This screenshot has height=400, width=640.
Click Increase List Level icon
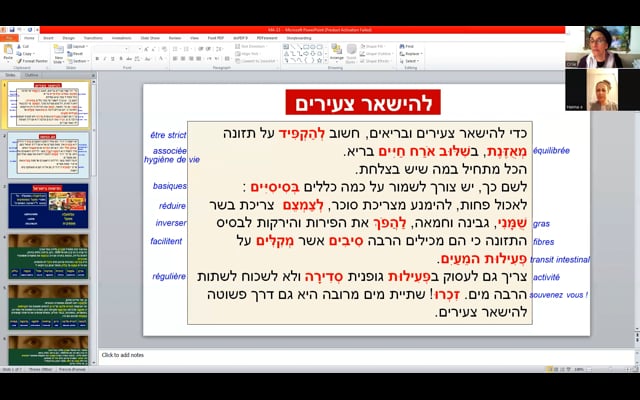coord(207,49)
